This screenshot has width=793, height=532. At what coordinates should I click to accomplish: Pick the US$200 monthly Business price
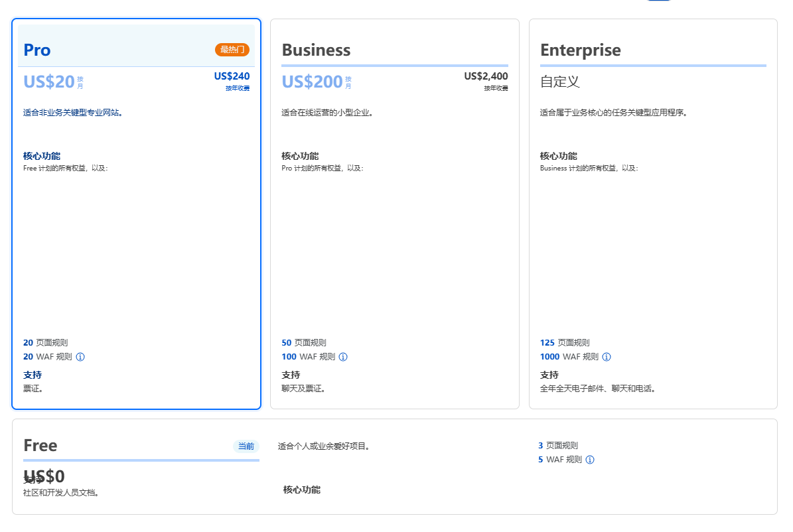point(312,82)
